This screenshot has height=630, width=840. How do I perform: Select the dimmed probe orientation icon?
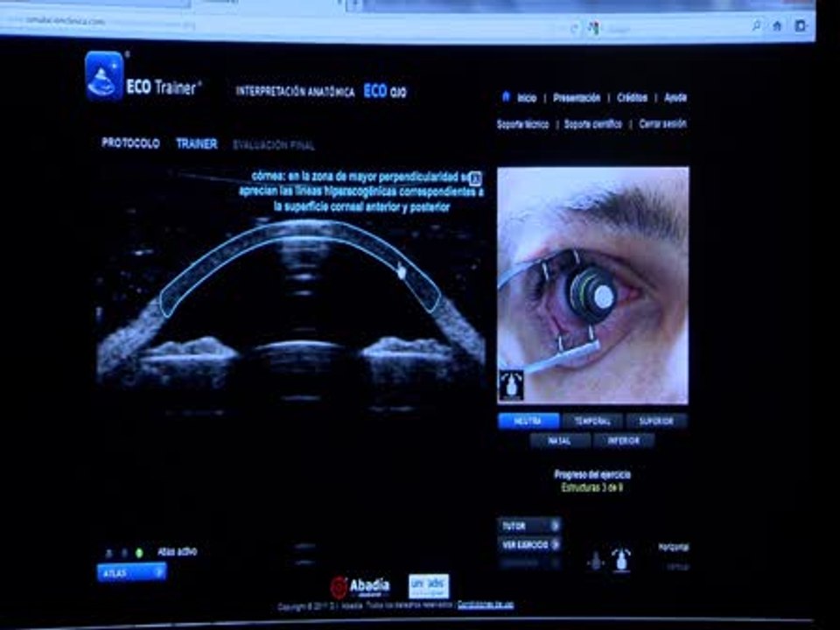(595, 561)
